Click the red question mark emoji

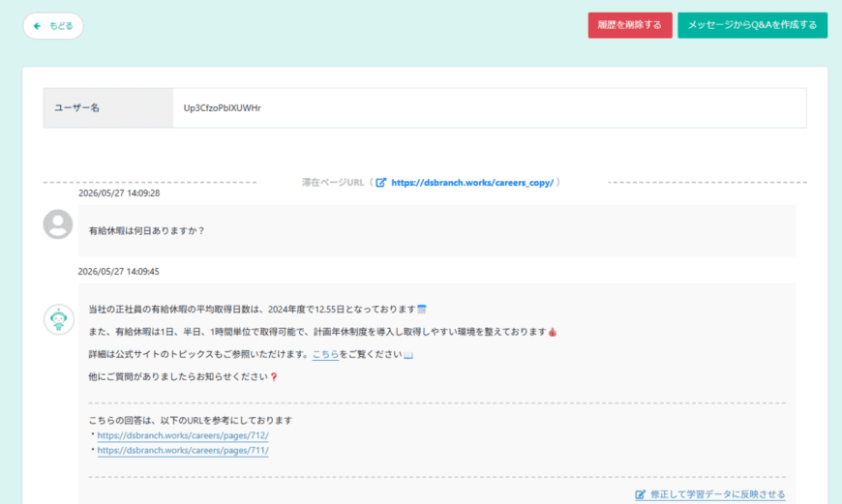tap(274, 377)
